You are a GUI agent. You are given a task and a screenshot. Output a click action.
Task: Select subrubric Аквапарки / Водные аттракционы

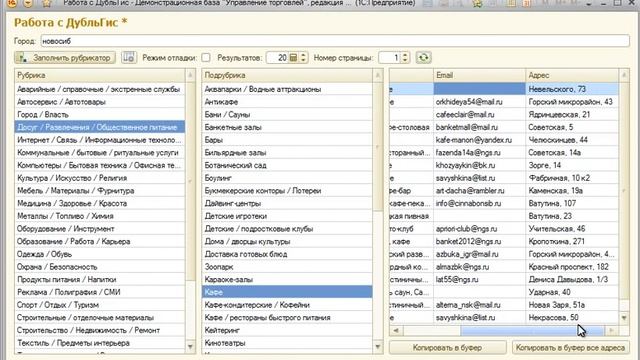[x=287, y=89]
